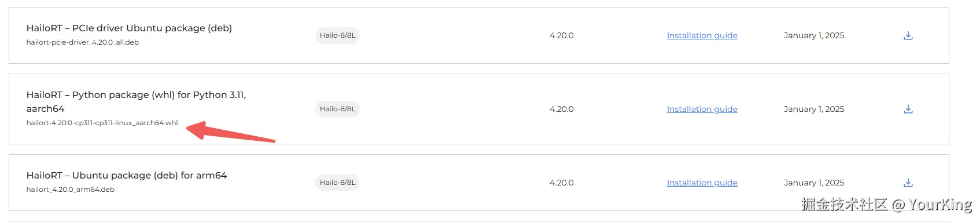Download the Ubuntu arm64 deb package
The image size is (980, 222).
(908, 183)
